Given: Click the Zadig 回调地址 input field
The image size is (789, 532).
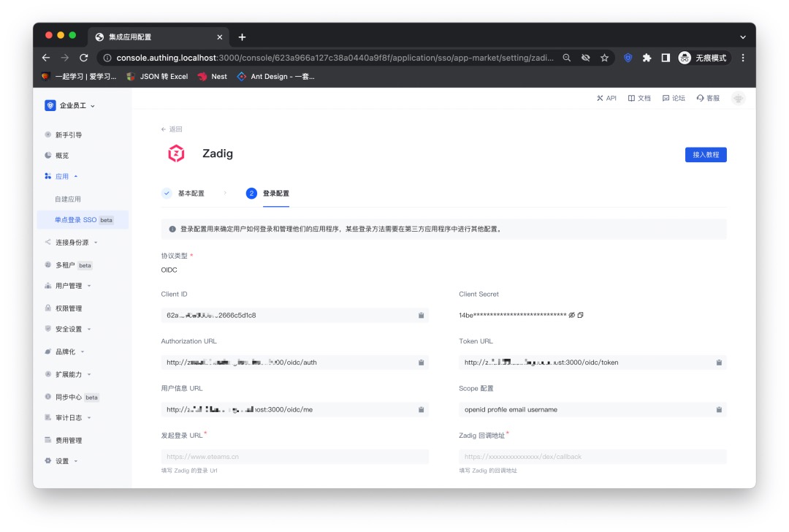Looking at the screenshot, I should point(592,457).
